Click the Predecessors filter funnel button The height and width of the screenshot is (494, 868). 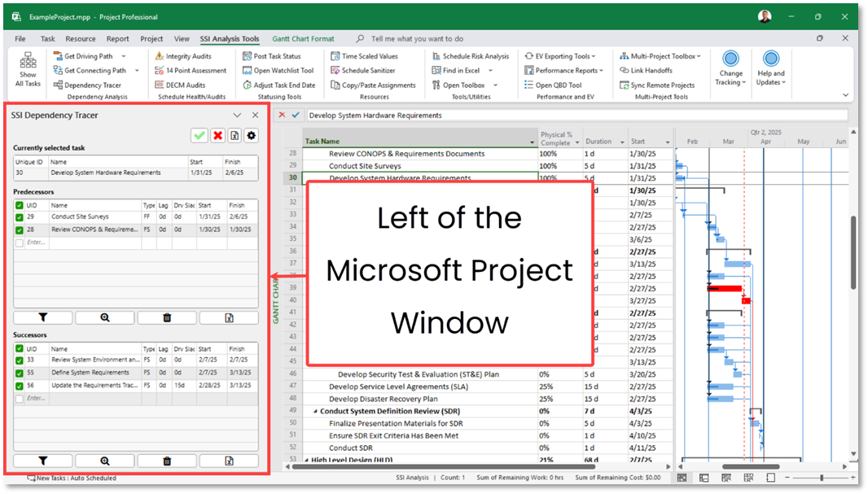point(42,317)
